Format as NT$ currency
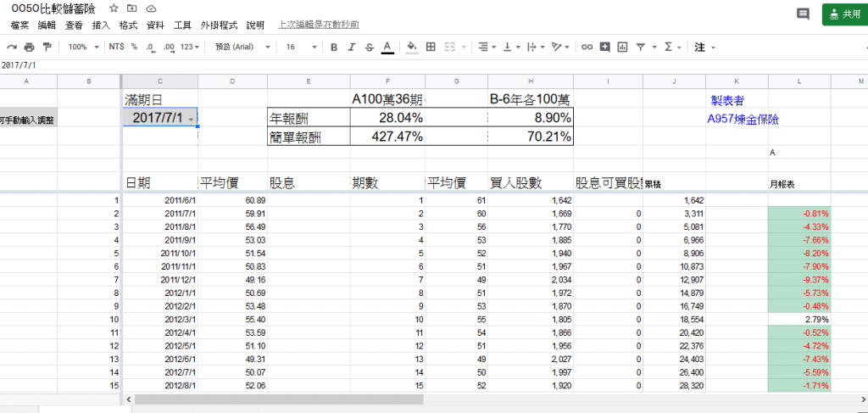Image resolution: width=868 pixels, height=413 pixels. pos(116,47)
